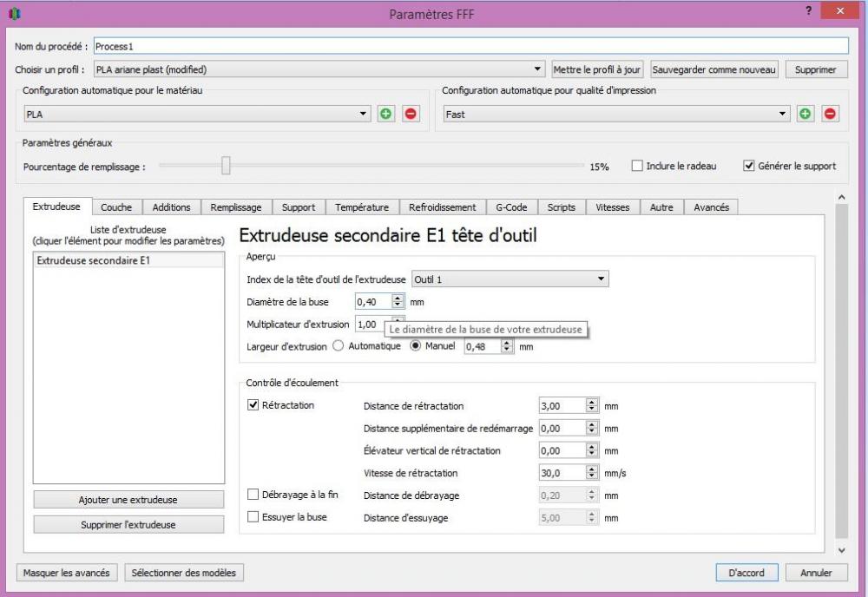Click Sélectionner des modèles button
This screenshot has height=597, width=868.
pos(184,573)
